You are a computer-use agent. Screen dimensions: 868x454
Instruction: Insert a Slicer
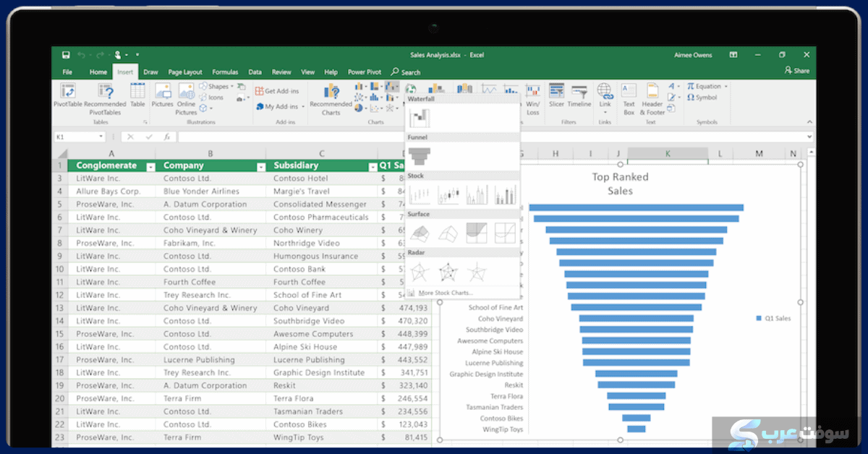(556, 95)
